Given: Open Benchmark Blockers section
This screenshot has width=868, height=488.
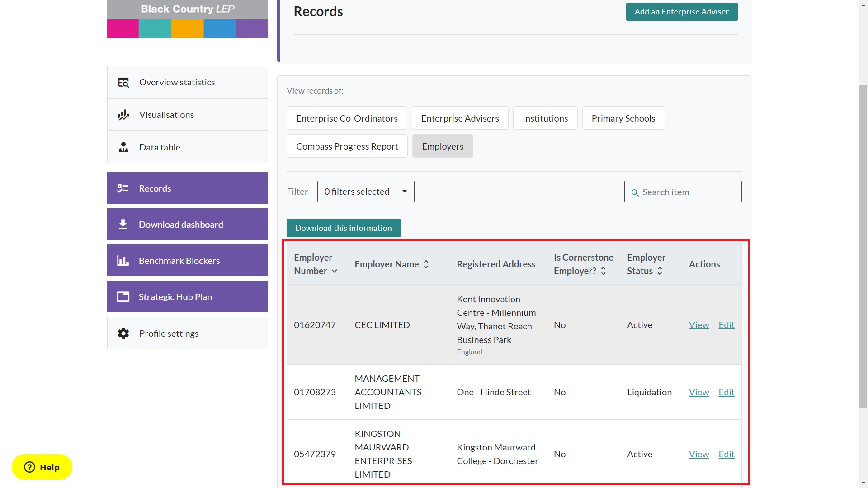Looking at the screenshot, I should click(188, 261).
